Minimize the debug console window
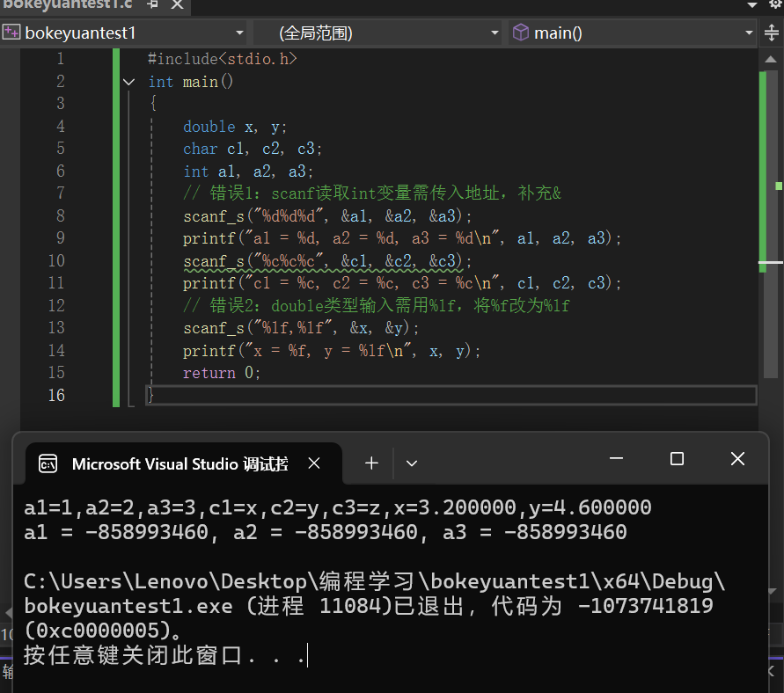784x693 pixels. (617, 458)
